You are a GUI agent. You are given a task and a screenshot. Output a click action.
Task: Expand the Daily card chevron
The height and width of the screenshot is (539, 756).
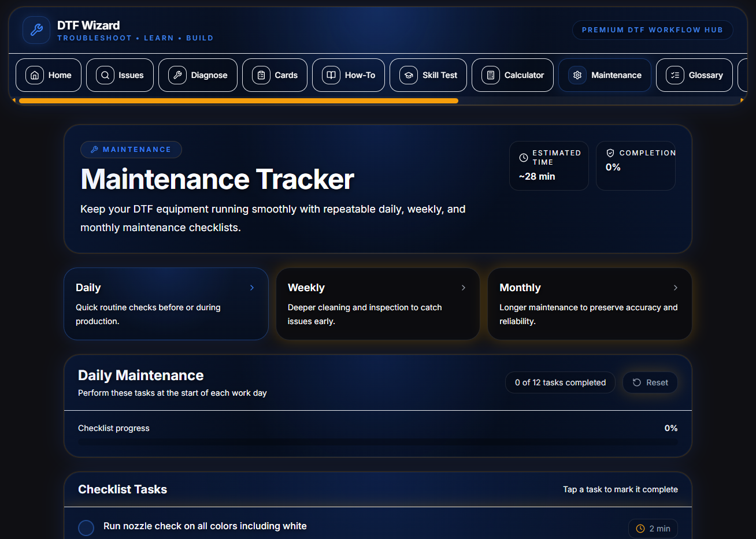pos(252,288)
